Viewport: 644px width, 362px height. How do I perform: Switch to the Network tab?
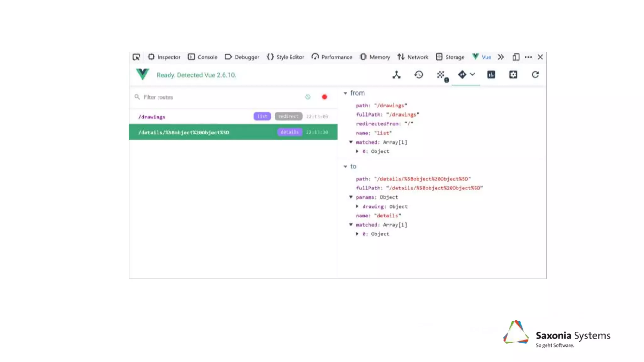[413, 57]
